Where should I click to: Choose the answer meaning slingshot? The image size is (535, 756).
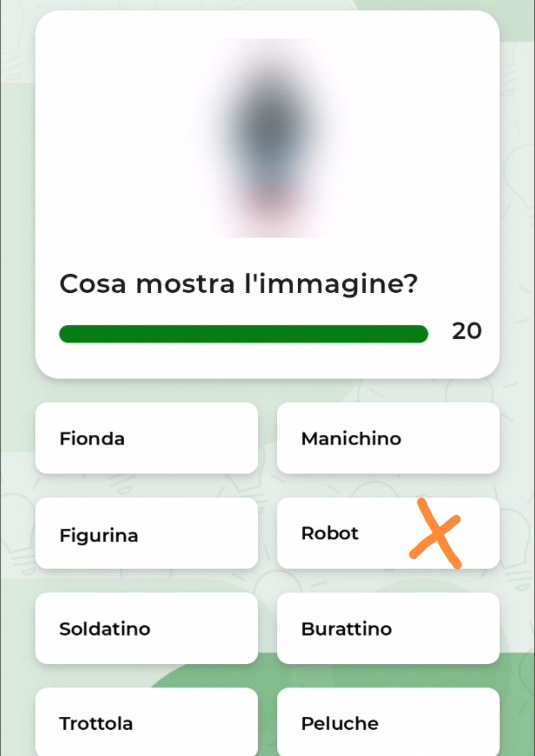coord(147,438)
